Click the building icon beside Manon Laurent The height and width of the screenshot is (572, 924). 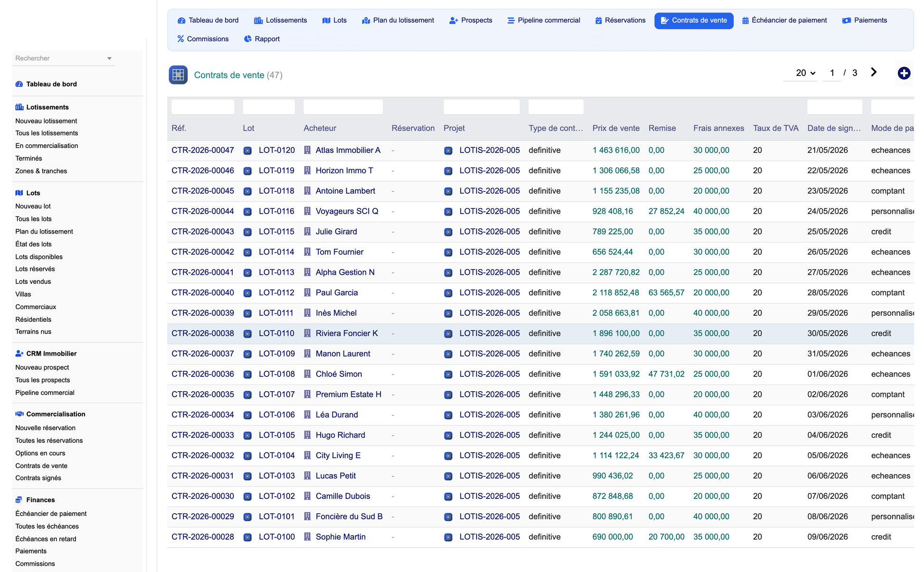coord(307,354)
